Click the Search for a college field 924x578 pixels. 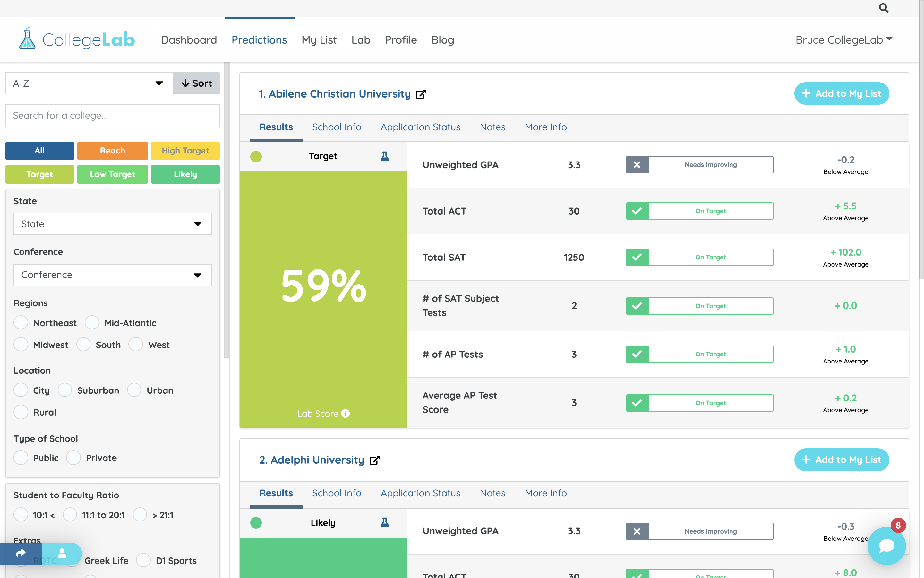tap(112, 116)
